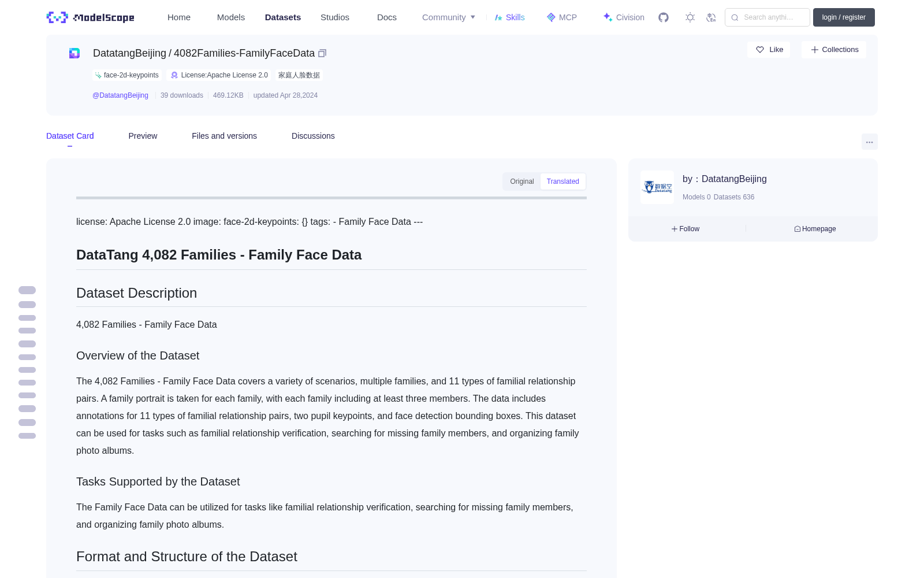Open the Skills page

click(509, 17)
